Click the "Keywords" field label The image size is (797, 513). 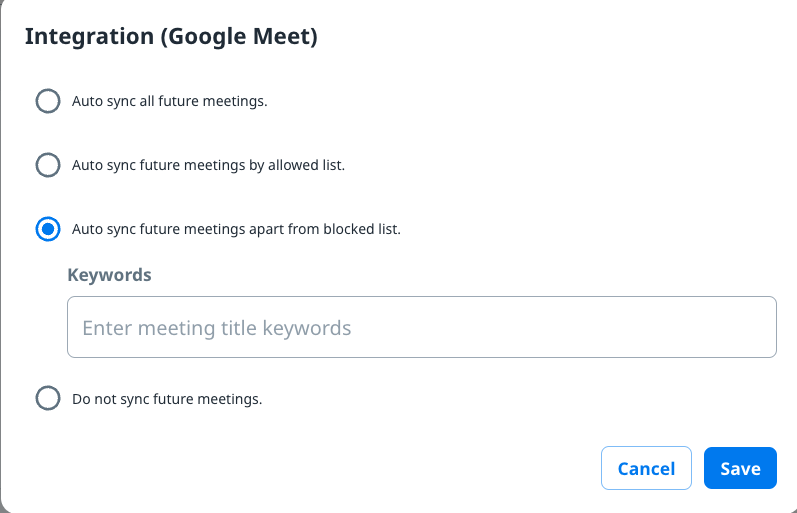tap(109, 275)
